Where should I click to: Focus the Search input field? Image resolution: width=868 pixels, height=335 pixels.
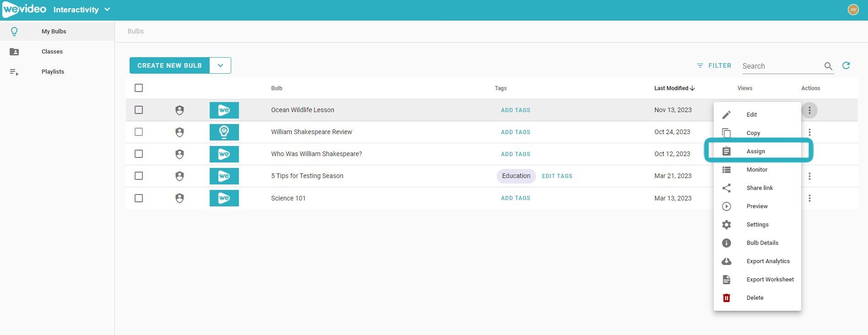pos(781,66)
